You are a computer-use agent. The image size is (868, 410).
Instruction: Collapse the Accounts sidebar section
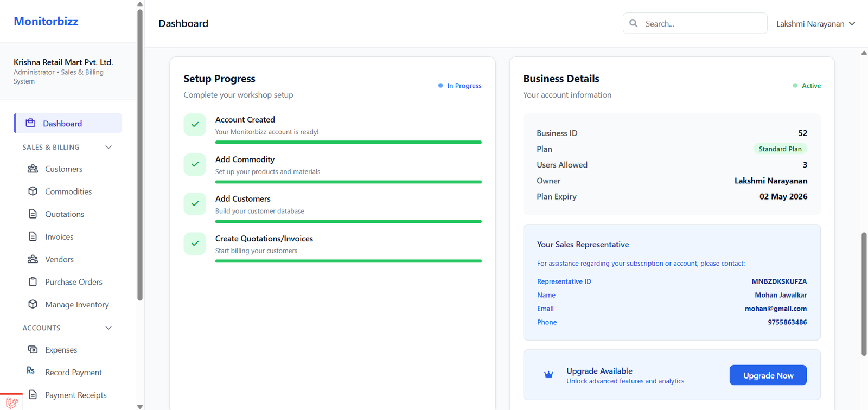point(108,328)
